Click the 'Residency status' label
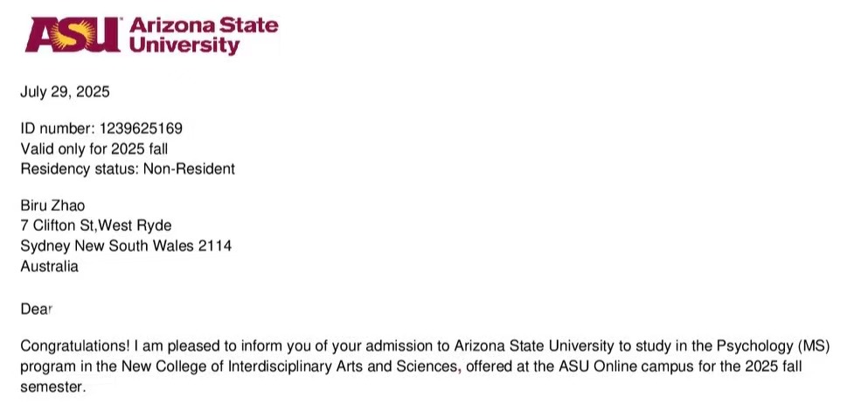This screenshot has width=868, height=405. coord(73,169)
